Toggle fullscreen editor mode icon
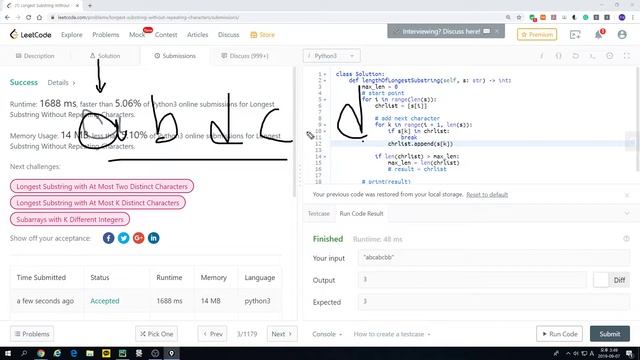Screen dimensions: 640x360 (627, 56)
